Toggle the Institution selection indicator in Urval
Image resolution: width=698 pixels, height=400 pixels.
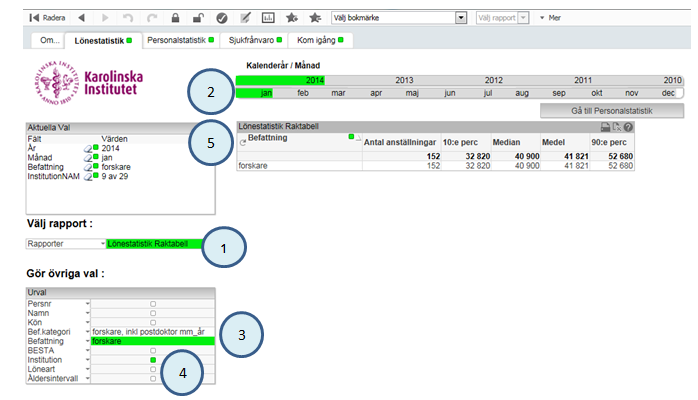click(153, 360)
